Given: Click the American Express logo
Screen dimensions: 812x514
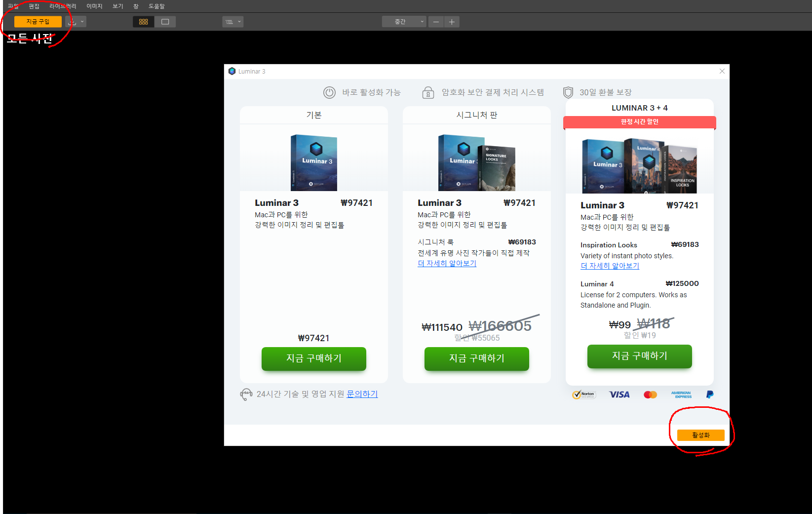Looking at the screenshot, I should pyautogui.click(x=681, y=395).
